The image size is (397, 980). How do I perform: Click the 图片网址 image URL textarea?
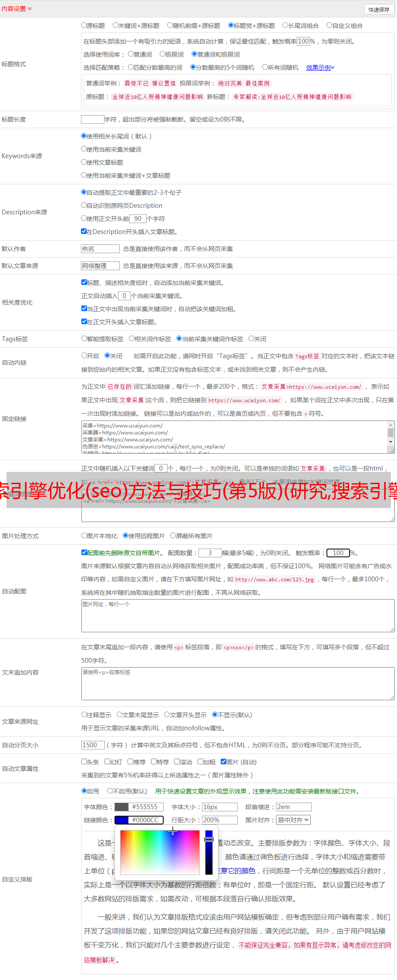tap(238, 616)
